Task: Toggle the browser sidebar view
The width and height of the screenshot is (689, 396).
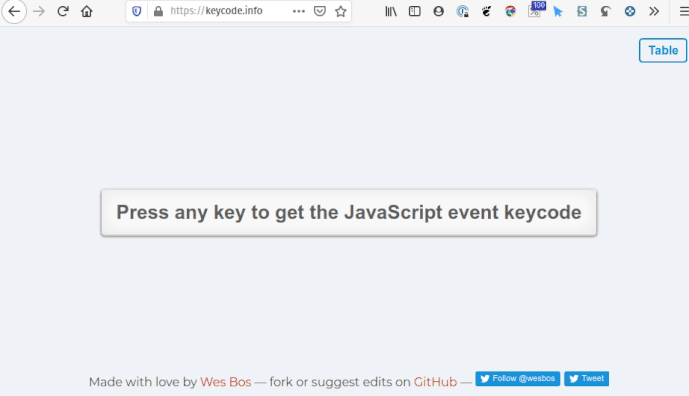Action: [414, 11]
